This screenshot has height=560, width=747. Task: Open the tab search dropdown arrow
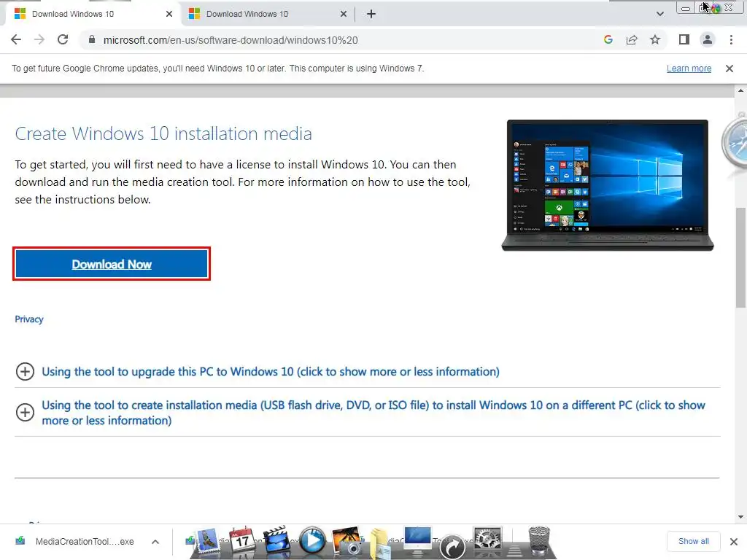pos(659,14)
